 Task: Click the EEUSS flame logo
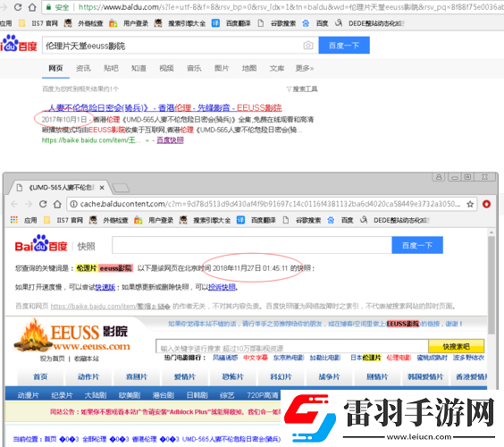72,334
